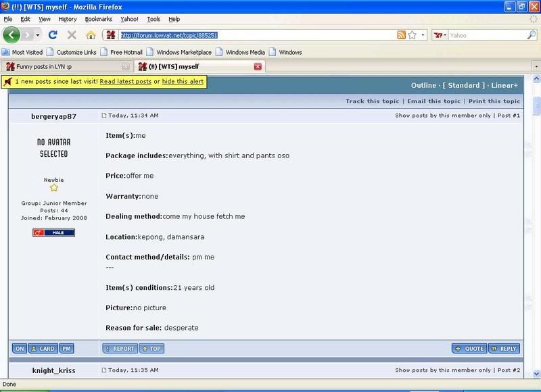Open the Bookmarks menu

coord(98,20)
